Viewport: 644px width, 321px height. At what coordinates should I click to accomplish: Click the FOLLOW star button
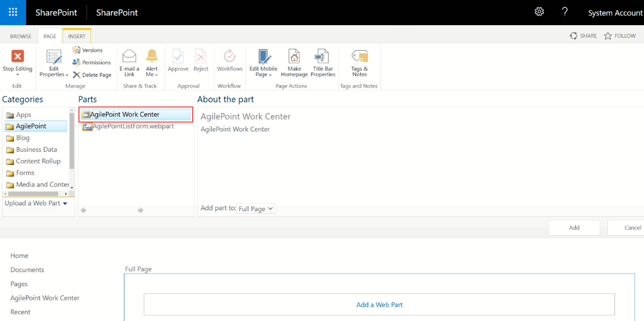pyautogui.click(x=620, y=36)
